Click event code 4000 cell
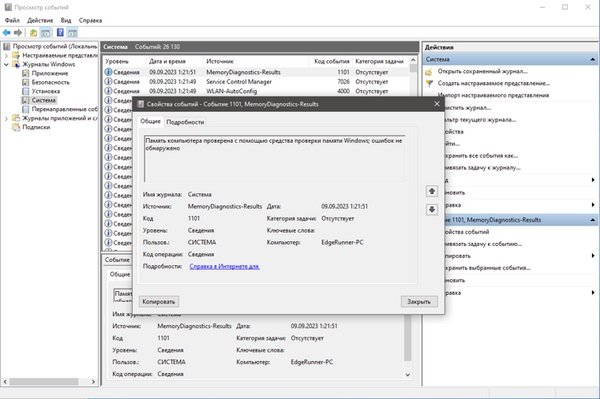The width and height of the screenshot is (600, 399). click(343, 91)
